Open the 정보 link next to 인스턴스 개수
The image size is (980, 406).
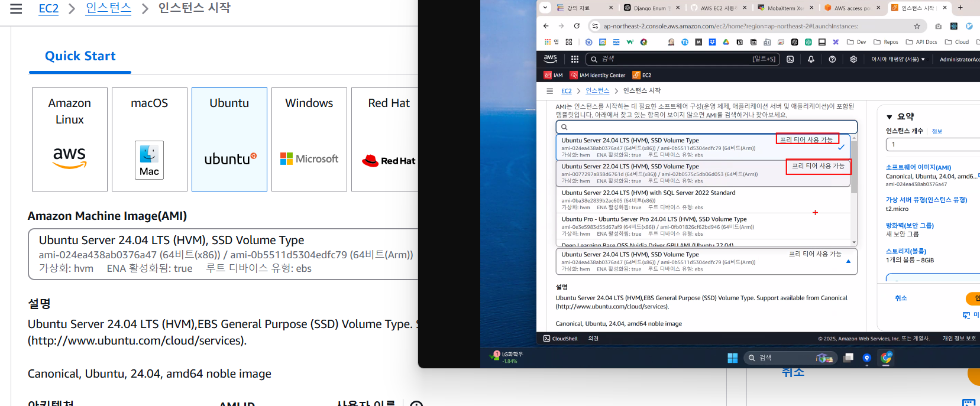tap(937, 131)
